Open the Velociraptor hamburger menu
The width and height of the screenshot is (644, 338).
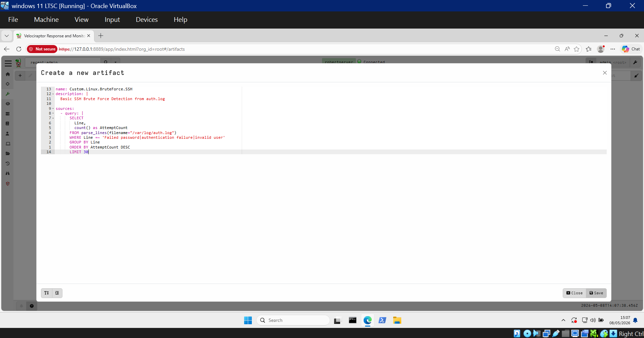click(8, 63)
